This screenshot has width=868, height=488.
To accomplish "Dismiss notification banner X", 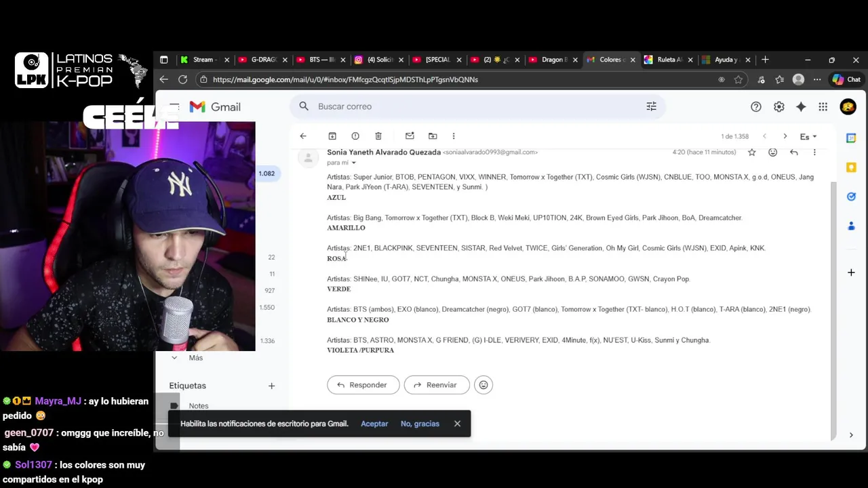I will [x=457, y=424].
